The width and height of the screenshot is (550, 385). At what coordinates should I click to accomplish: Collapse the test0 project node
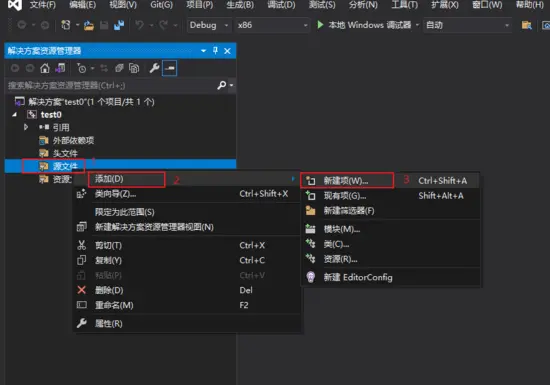[x=14, y=114]
